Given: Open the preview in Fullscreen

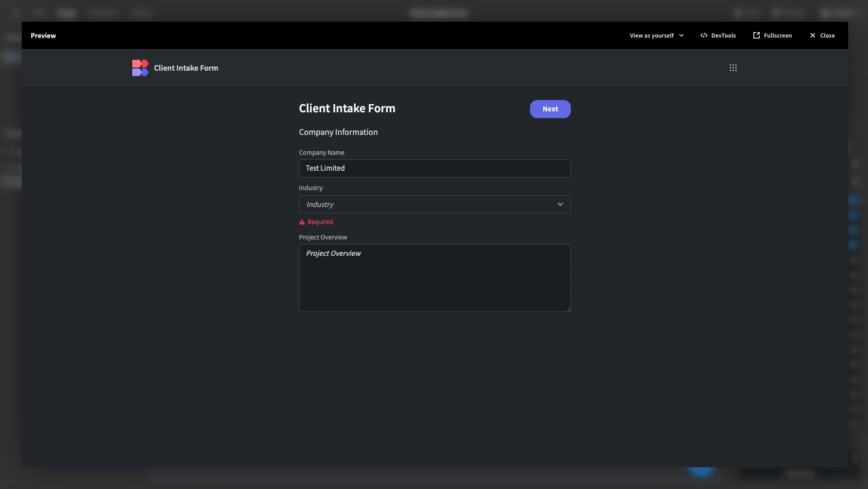Looking at the screenshot, I should point(772,35).
